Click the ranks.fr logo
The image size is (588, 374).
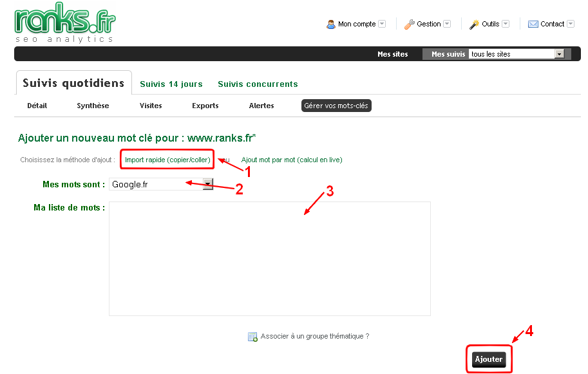click(65, 23)
